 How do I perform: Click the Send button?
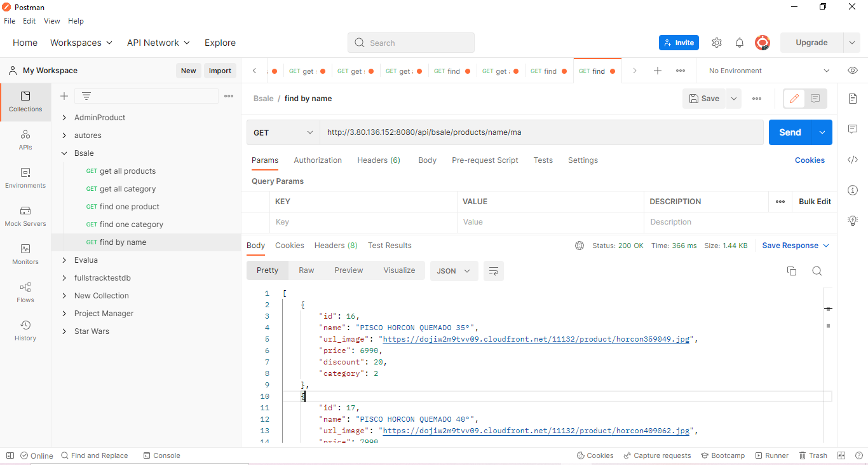[790, 132]
